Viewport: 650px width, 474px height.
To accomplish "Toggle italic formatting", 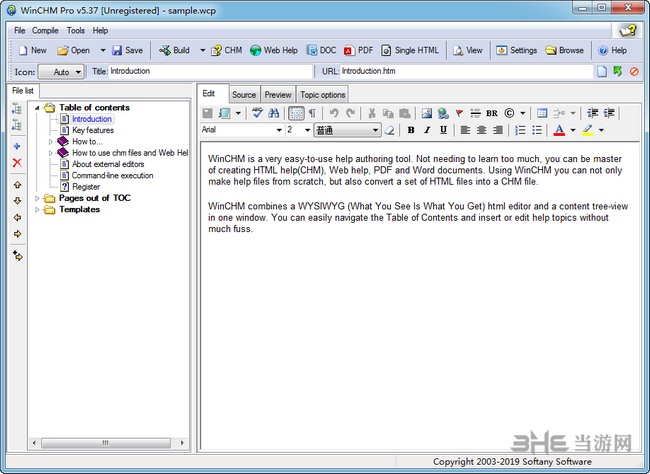I will point(427,130).
